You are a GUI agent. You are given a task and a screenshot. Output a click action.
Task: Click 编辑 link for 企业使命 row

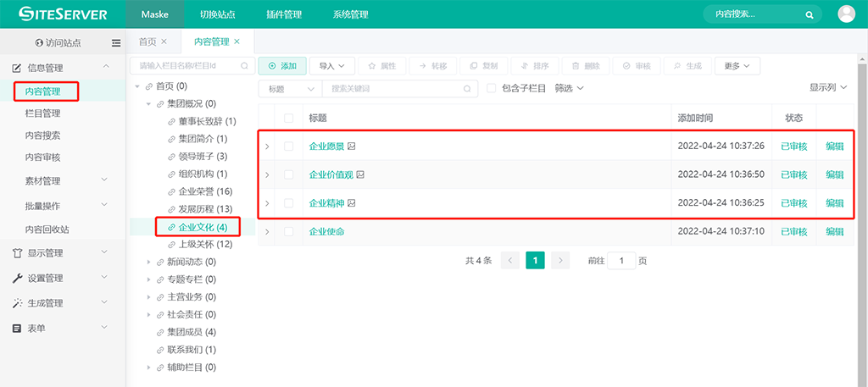835,231
